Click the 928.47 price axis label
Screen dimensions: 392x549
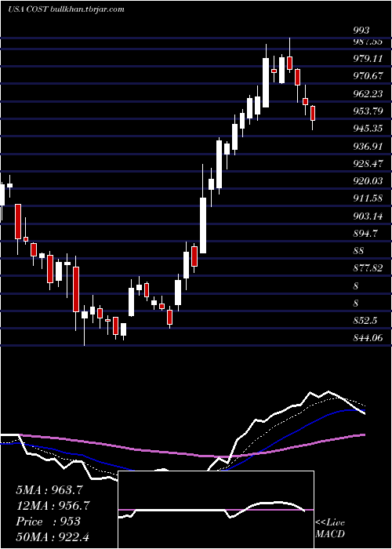point(368,164)
